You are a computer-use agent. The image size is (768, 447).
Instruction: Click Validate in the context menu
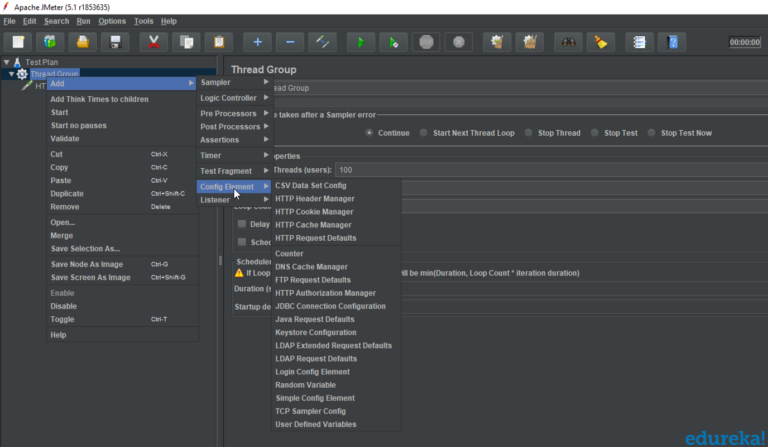click(x=65, y=139)
